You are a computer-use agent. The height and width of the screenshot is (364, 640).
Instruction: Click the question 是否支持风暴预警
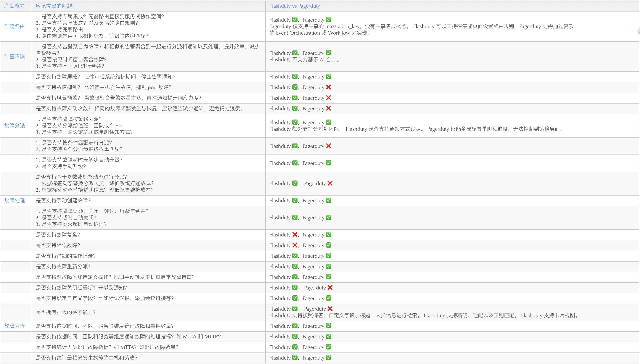118,98
